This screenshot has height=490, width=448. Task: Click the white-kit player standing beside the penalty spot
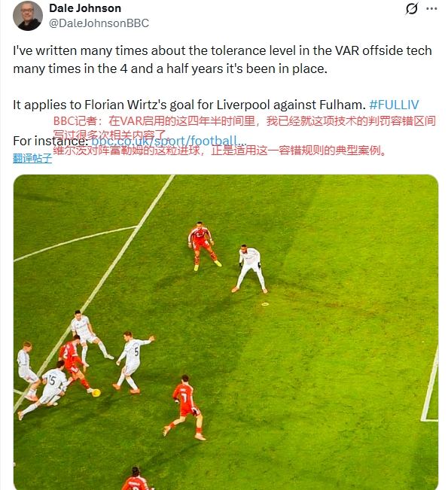click(250, 269)
